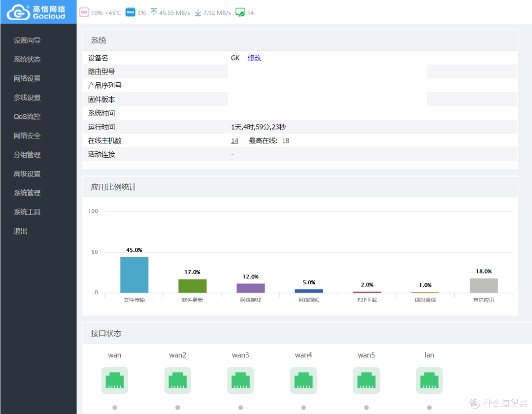Expand the 网络设置 sidebar menu
532x414 pixels.
pos(27,78)
